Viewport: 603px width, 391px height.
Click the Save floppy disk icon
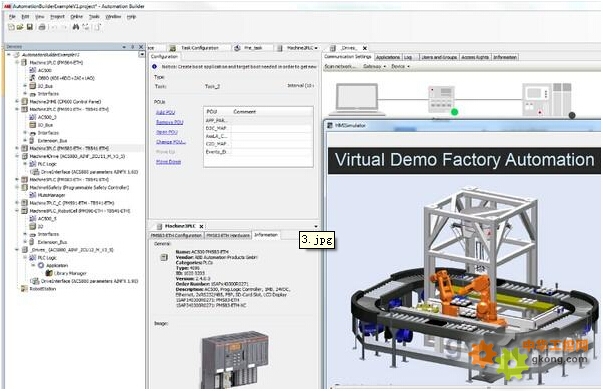click(30, 27)
